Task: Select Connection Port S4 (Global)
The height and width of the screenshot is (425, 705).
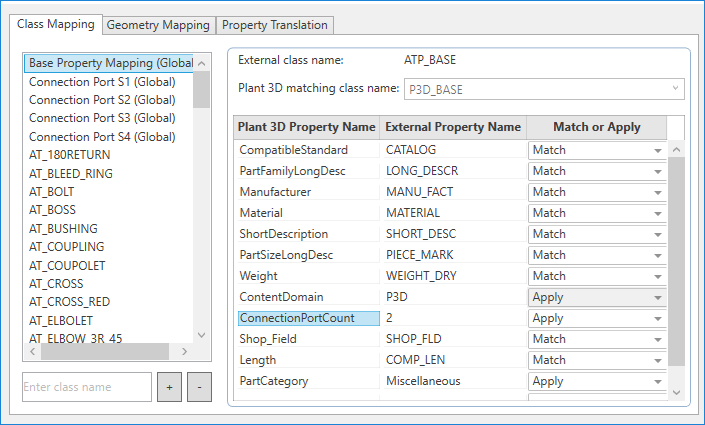Action: tap(109, 137)
